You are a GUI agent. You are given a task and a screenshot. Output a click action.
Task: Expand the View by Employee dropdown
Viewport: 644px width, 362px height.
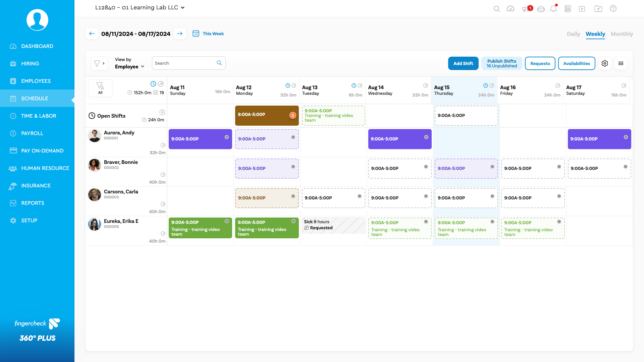point(130,66)
